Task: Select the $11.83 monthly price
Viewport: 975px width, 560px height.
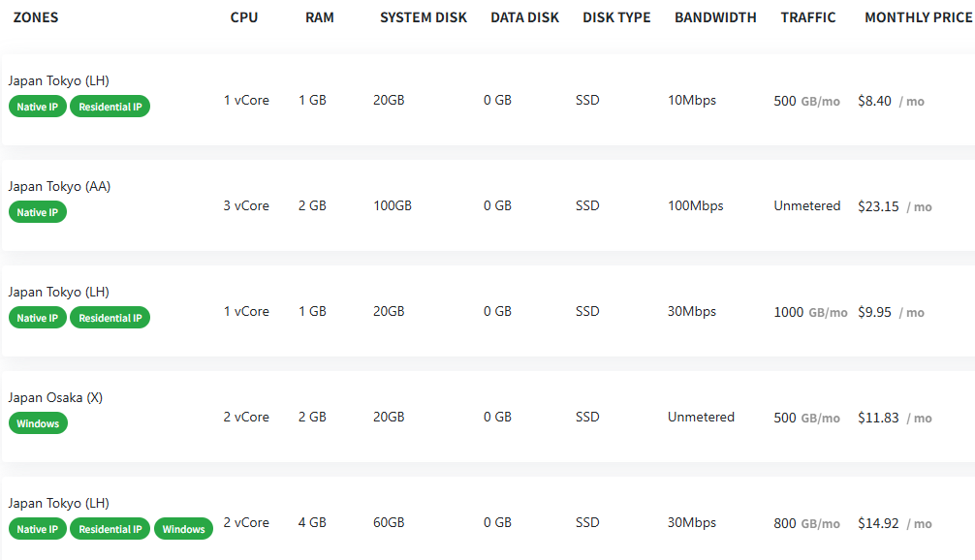Action: [x=878, y=418]
